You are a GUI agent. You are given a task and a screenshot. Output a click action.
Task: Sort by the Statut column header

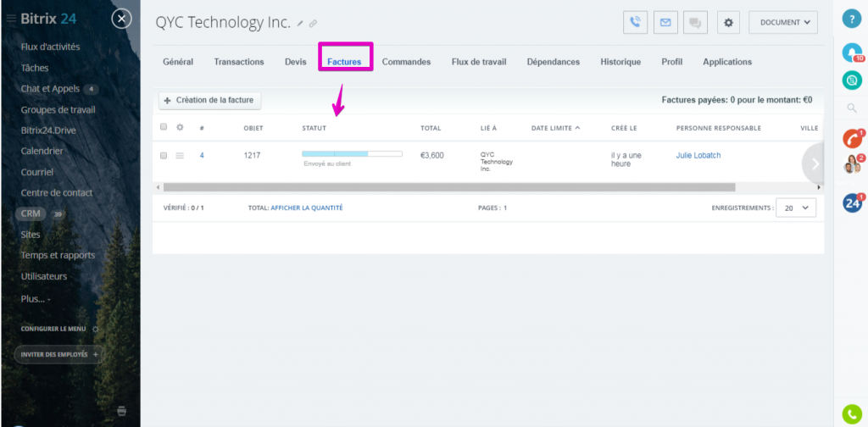[314, 128]
